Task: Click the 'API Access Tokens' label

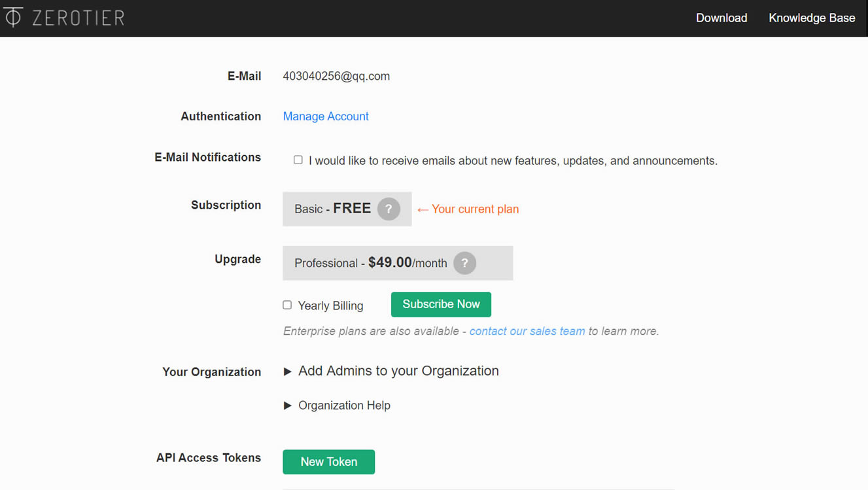Action: click(x=209, y=458)
